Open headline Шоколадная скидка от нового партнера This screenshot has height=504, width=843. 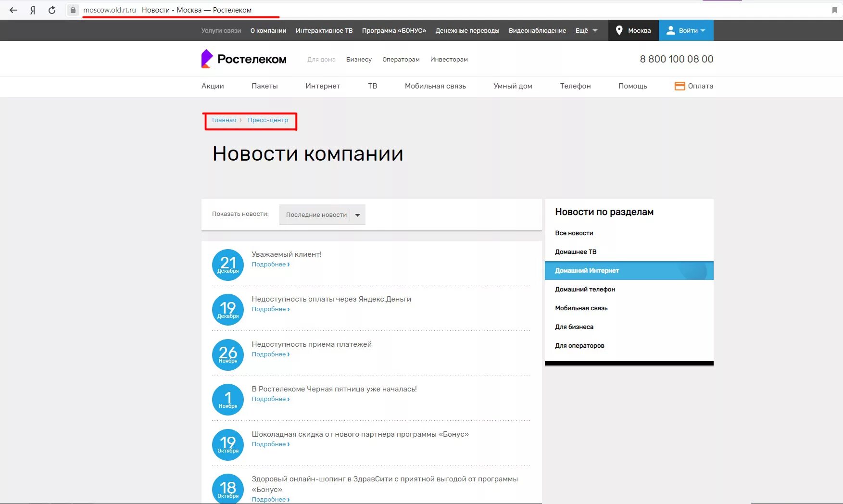pyautogui.click(x=360, y=434)
